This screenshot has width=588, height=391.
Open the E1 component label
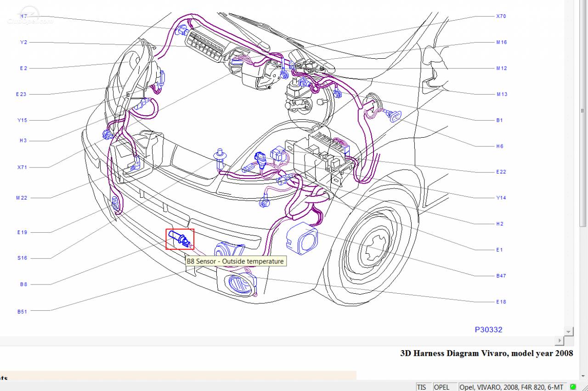[499, 250]
